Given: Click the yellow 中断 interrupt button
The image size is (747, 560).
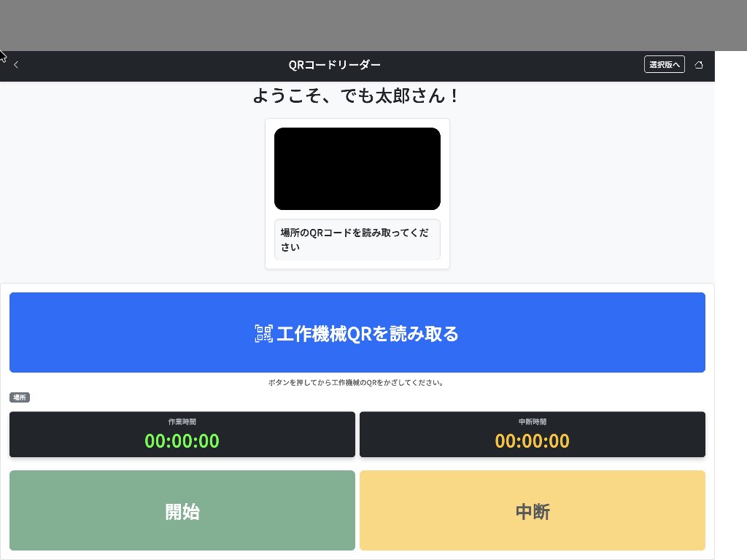Looking at the screenshot, I should (x=532, y=510).
